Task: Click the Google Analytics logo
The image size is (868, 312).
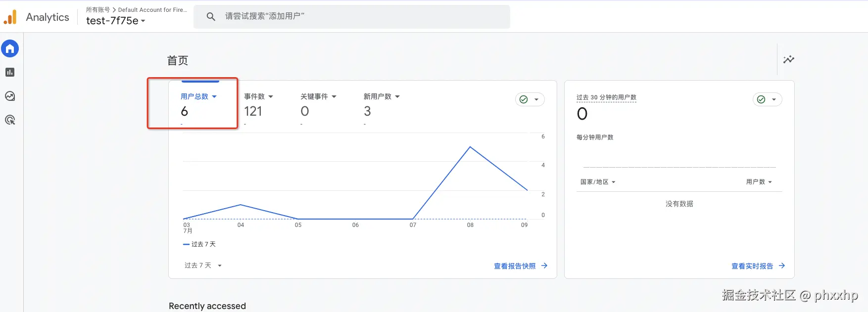Action: coord(10,17)
